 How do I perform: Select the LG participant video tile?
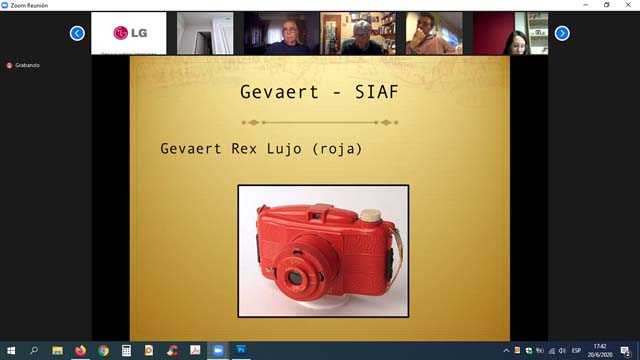point(129,33)
